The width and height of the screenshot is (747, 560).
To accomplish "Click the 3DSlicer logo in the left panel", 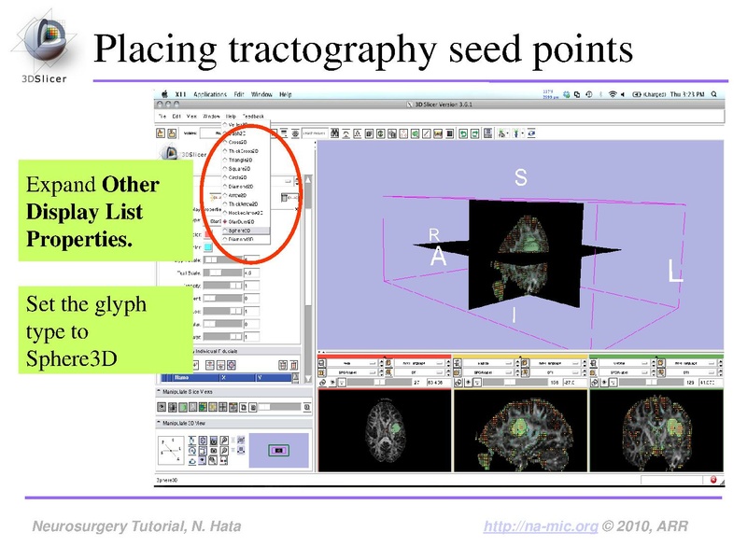I will [171, 152].
